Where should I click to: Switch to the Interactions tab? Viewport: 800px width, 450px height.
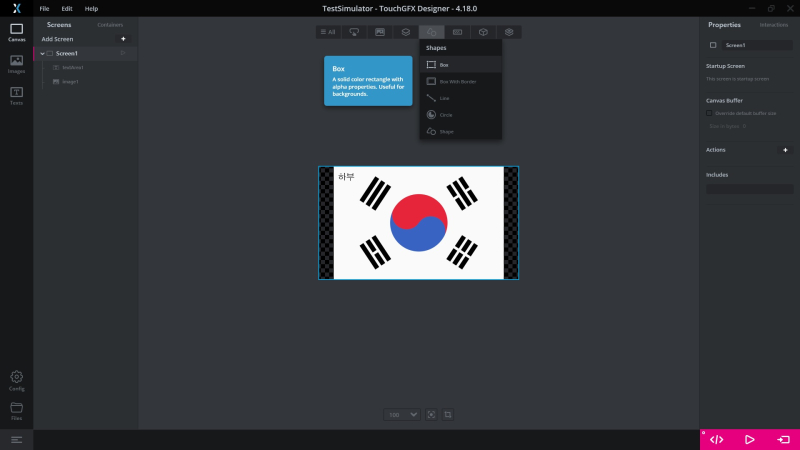tap(774, 24)
